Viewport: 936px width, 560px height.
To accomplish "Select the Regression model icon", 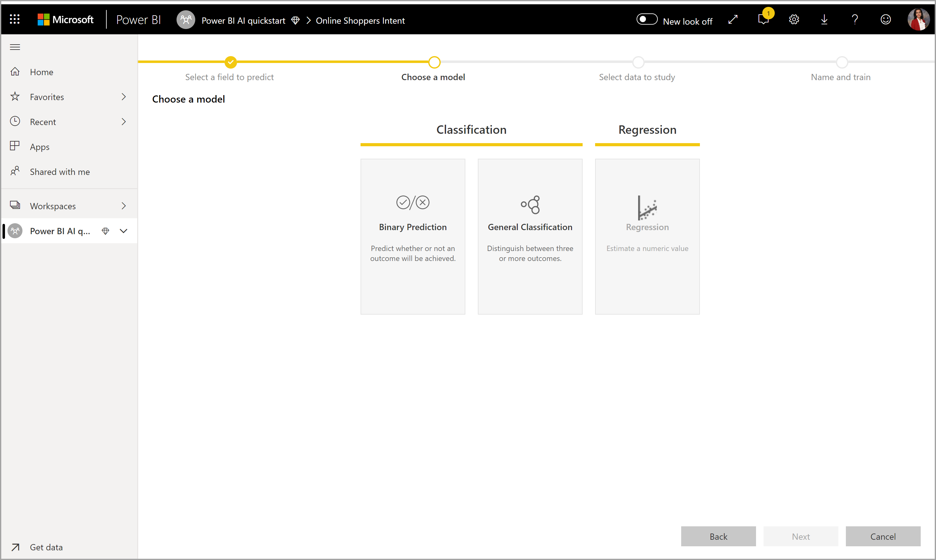I will (646, 207).
